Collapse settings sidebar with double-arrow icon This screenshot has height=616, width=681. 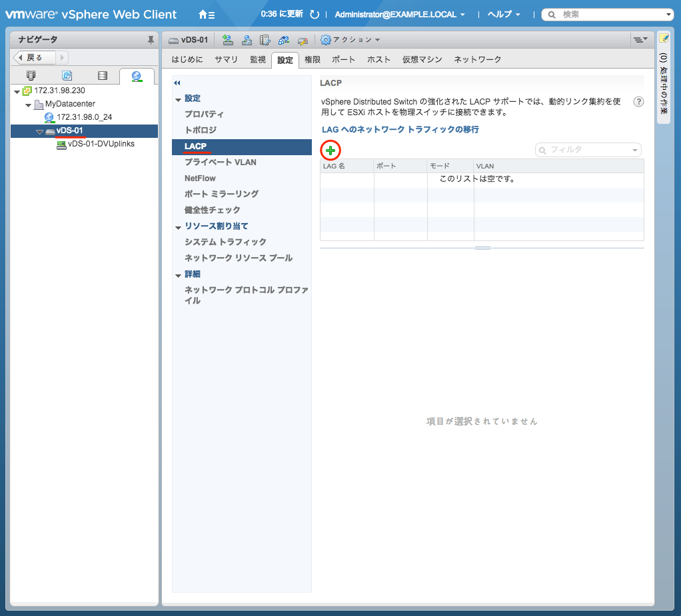click(177, 83)
